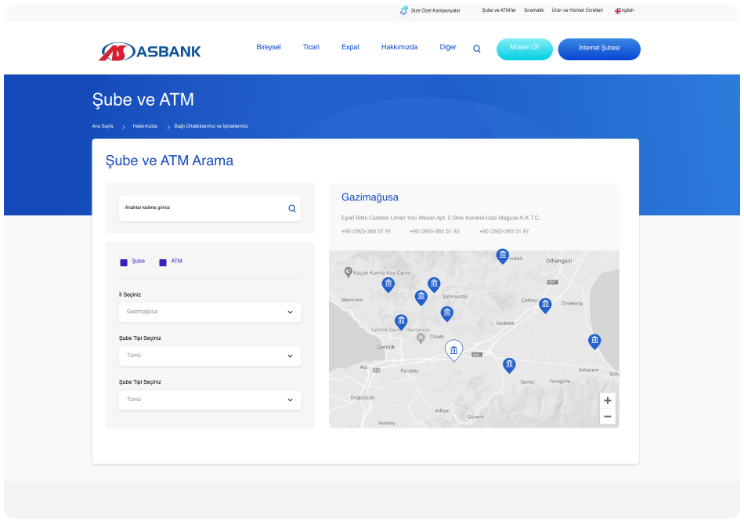Open the Hakkımızda menu
The width and height of the screenshot is (744, 523).
click(x=399, y=47)
